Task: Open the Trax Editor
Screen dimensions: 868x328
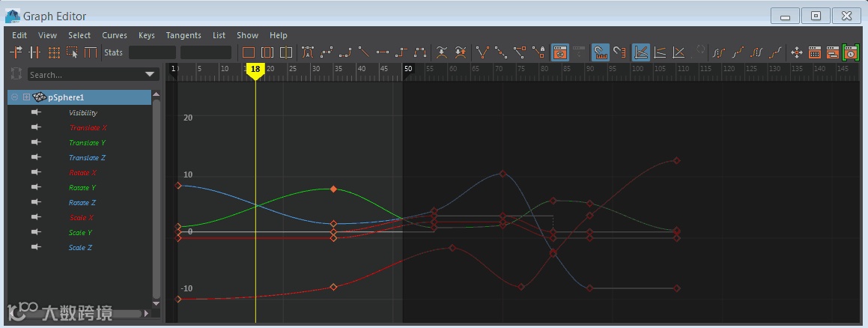Action: [x=833, y=52]
